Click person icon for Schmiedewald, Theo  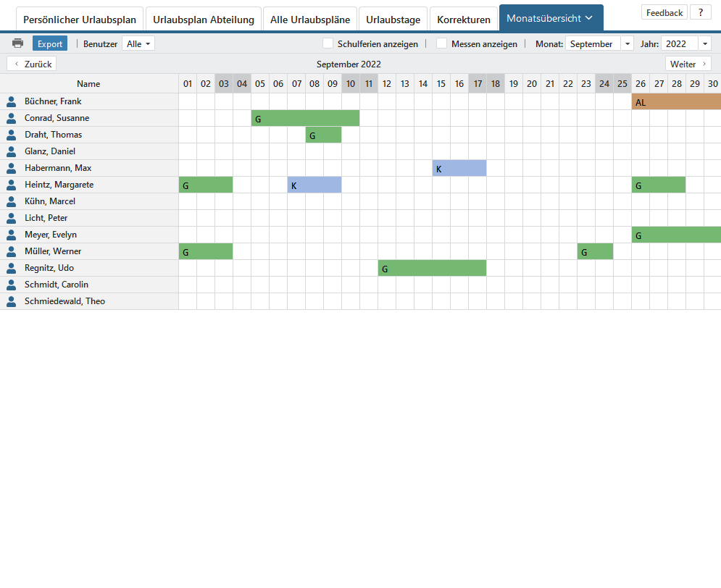(x=11, y=301)
